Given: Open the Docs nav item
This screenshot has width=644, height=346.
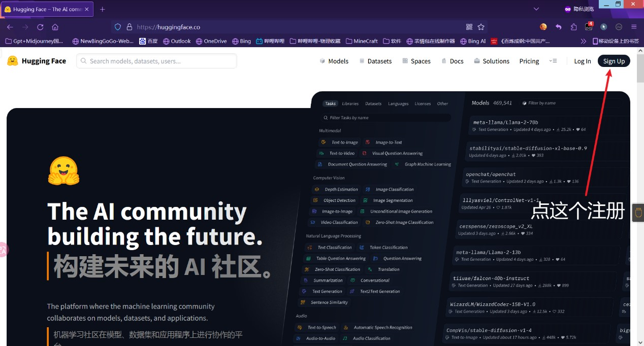Looking at the screenshot, I should click(453, 61).
